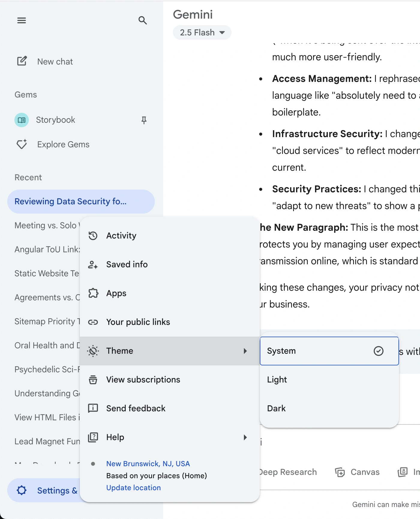Click the Canvas icon

click(340, 472)
